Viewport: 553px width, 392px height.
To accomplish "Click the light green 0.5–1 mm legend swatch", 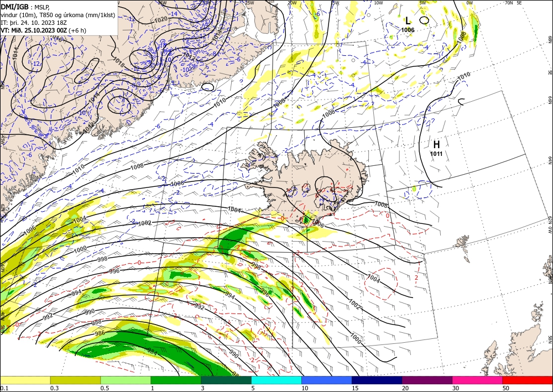I will click(x=126, y=380).
